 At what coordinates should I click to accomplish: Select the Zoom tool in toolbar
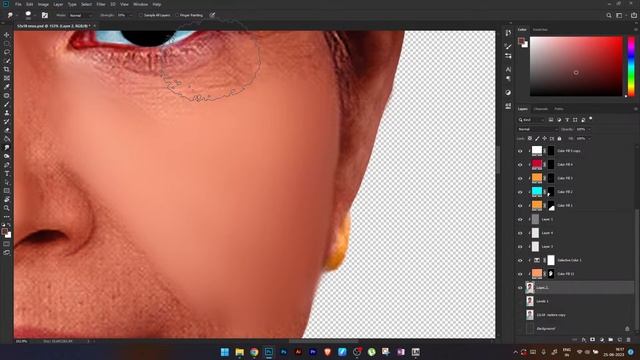click(x=7, y=208)
